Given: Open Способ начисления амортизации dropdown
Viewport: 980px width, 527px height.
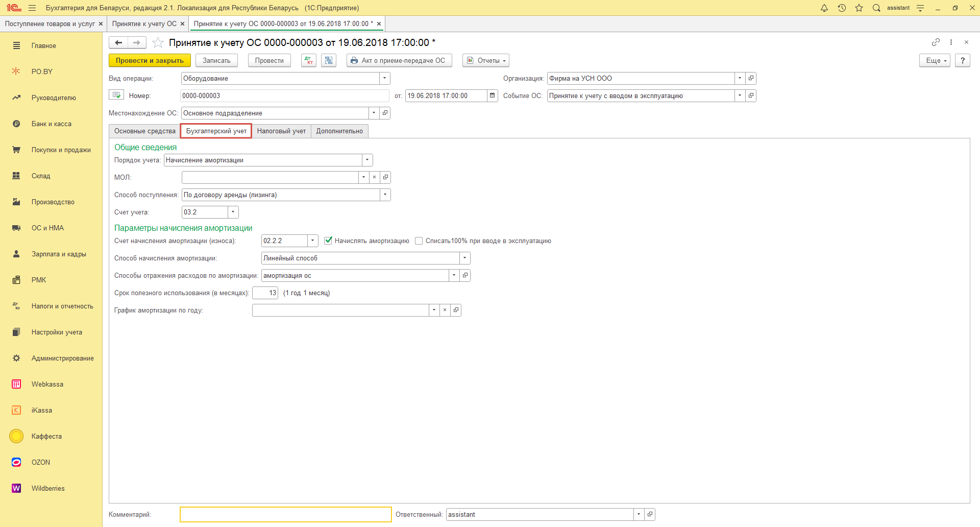Looking at the screenshot, I should [x=464, y=258].
